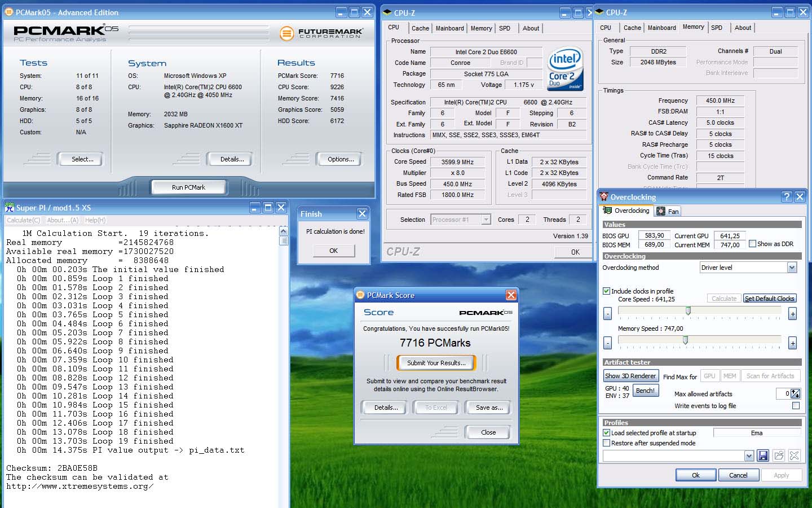Select CPU tab in right CPU-Z window
Screen dimensions: 812x508
pyautogui.click(x=606, y=28)
